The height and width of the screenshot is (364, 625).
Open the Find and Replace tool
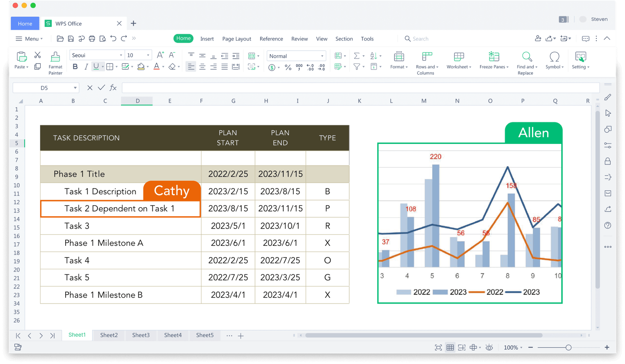click(527, 57)
